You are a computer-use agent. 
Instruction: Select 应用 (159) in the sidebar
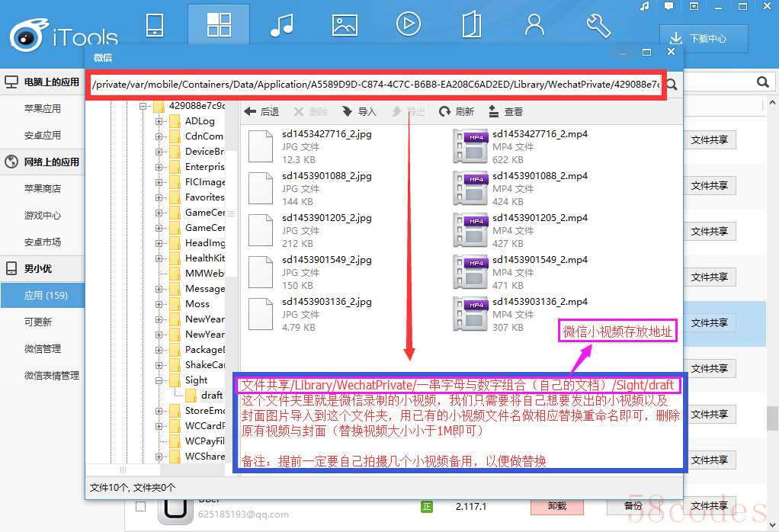pyautogui.click(x=43, y=296)
